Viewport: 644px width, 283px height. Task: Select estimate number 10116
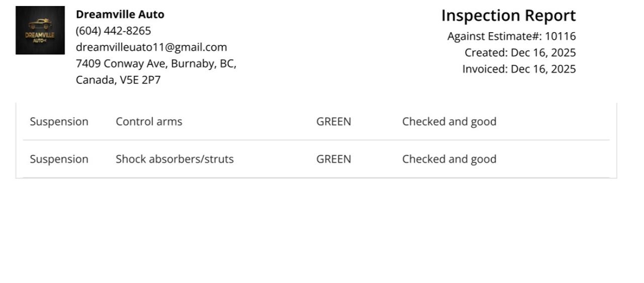click(x=560, y=36)
